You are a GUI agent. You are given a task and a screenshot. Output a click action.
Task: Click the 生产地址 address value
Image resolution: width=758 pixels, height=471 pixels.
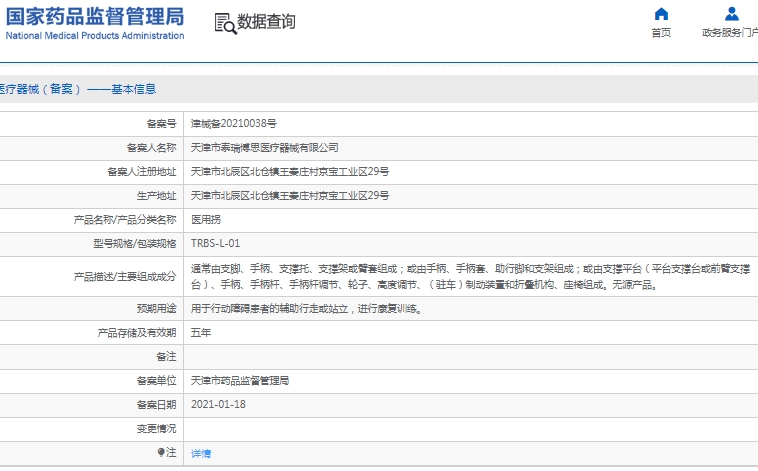290,196
